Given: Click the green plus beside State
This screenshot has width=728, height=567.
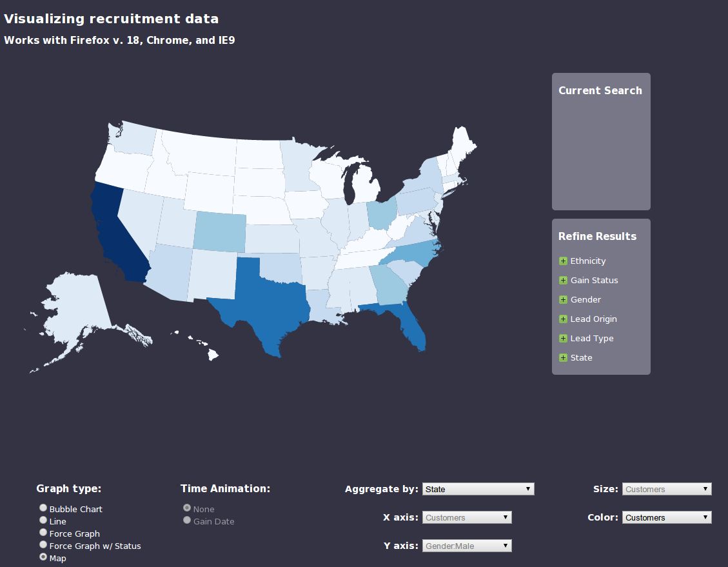Looking at the screenshot, I should point(563,358).
